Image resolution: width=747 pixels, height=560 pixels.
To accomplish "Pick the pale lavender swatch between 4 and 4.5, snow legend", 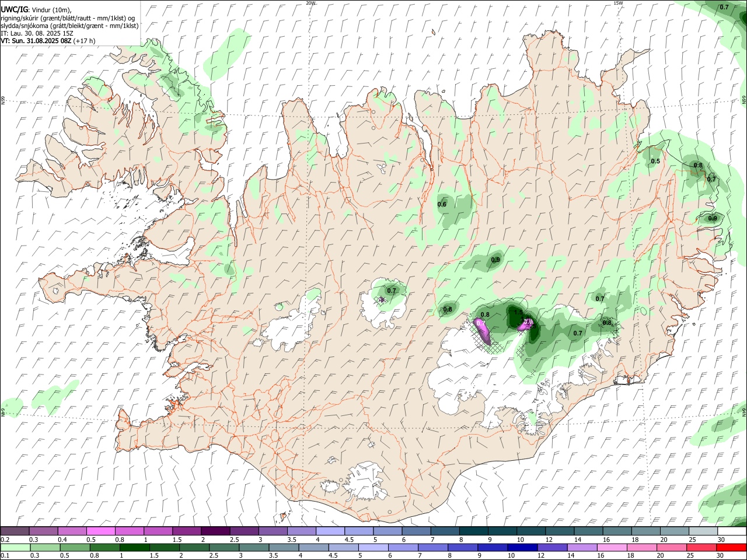I will coord(330,531).
